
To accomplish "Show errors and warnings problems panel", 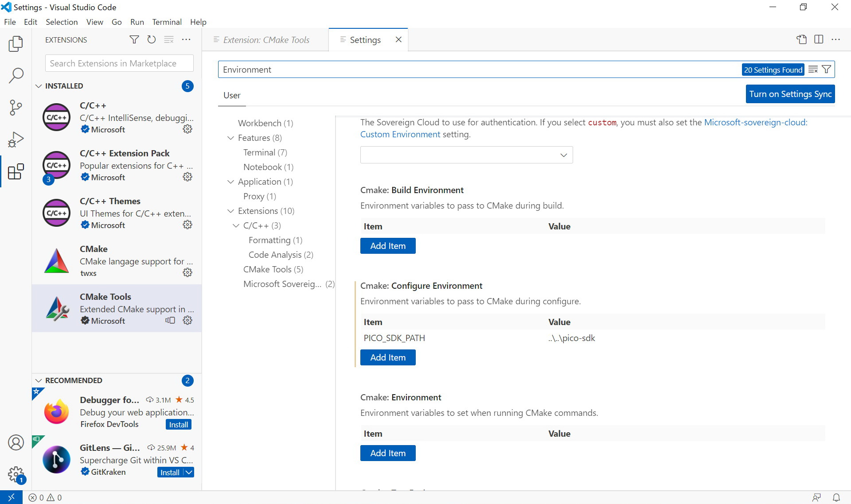I will click(45, 497).
